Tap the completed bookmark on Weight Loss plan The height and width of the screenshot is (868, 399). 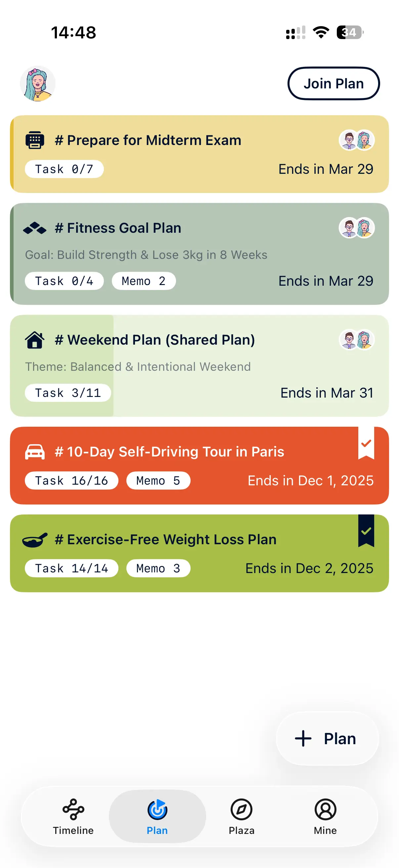pos(366,531)
